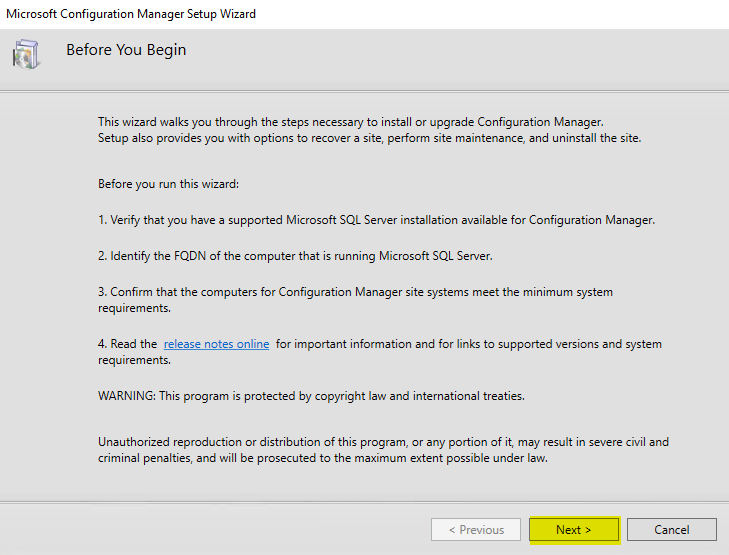
Task: Click the "Setup also provides you with options" line
Action: (x=369, y=137)
